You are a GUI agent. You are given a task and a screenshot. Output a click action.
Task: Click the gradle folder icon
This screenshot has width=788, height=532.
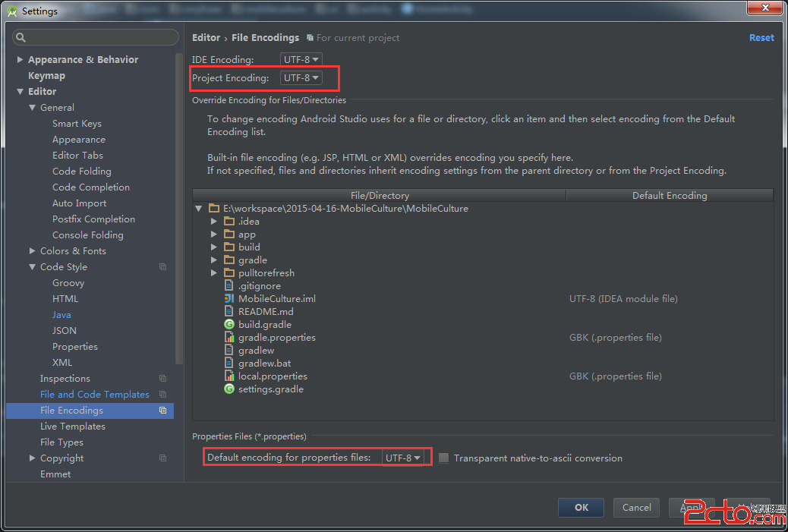point(229,260)
